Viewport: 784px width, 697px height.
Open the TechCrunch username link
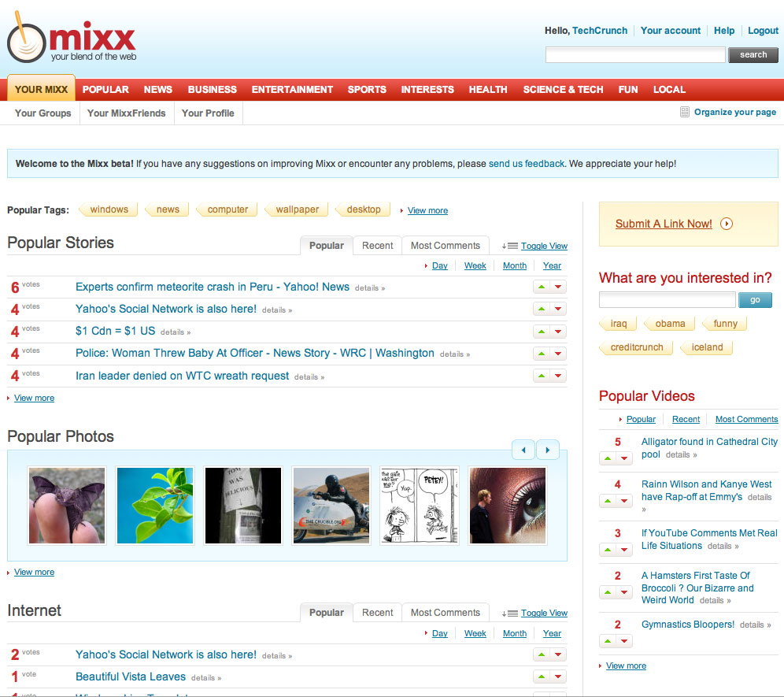(600, 31)
